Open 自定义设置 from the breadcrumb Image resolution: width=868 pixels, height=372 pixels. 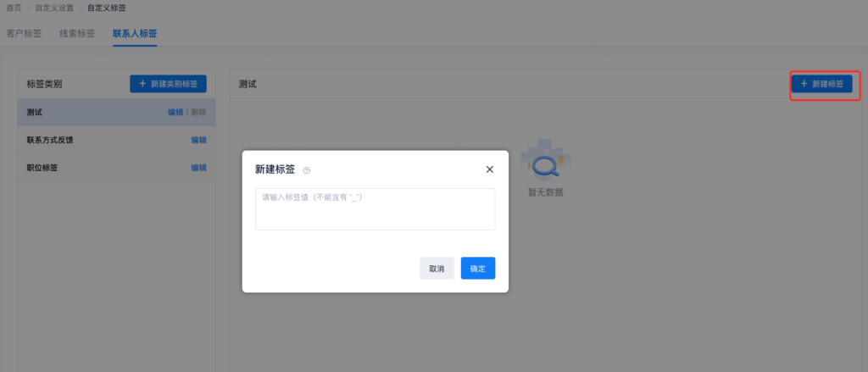click(x=54, y=8)
